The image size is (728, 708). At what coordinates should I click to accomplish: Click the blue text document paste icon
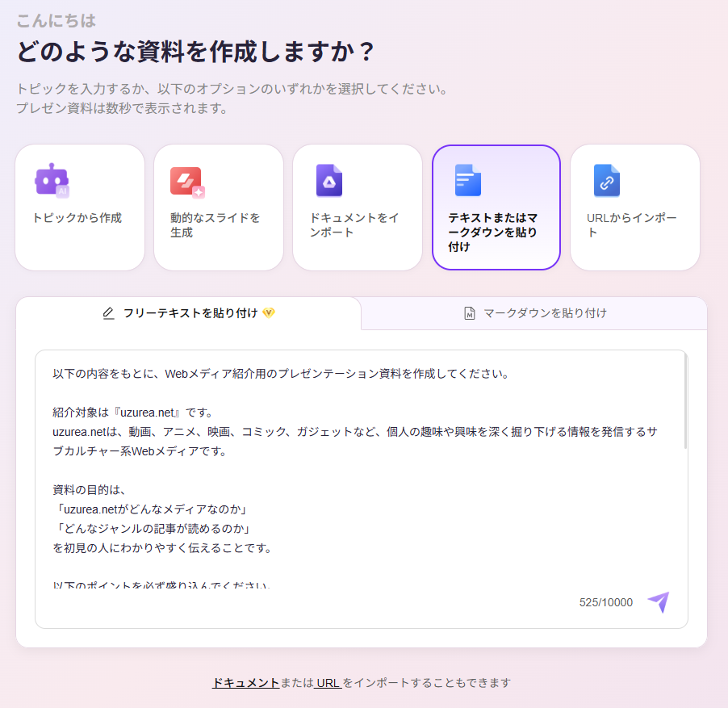[x=467, y=180]
